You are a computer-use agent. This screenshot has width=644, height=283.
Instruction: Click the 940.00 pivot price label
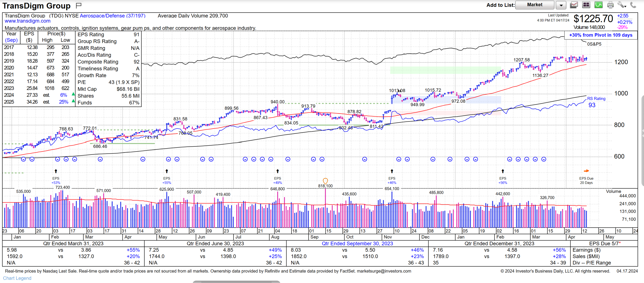pos(278,102)
